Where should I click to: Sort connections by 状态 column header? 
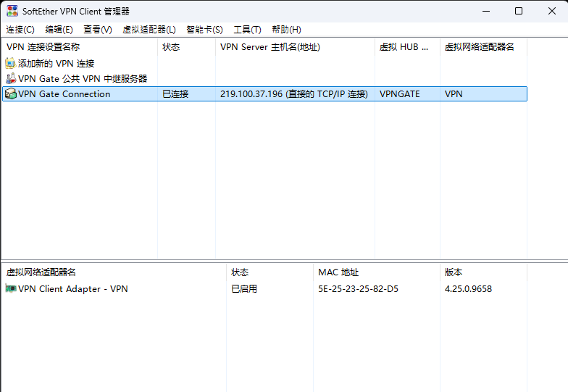[171, 47]
